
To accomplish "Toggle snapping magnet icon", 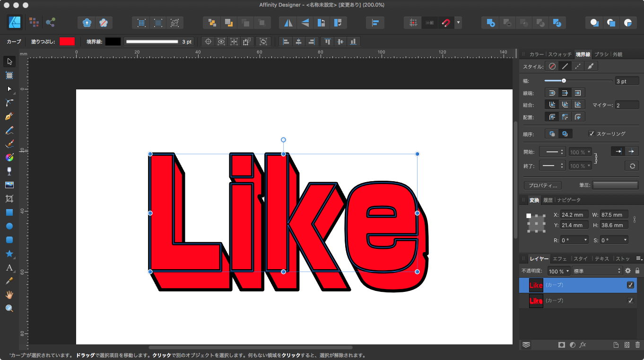I will pos(446,23).
